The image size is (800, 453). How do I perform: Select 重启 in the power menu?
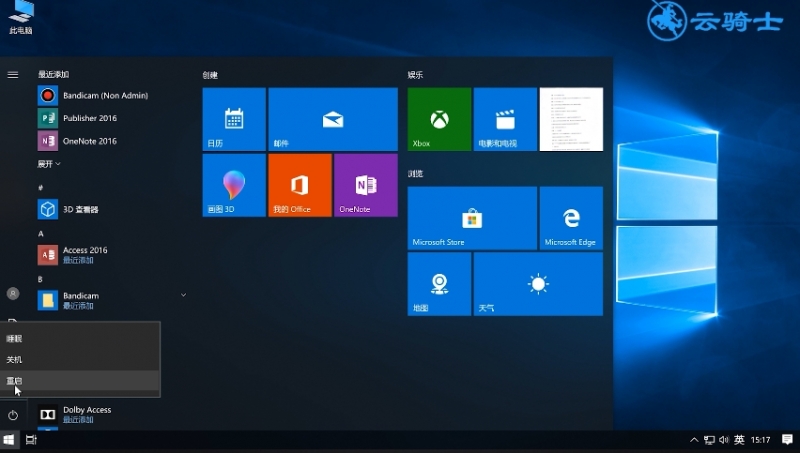pos(80,381)
